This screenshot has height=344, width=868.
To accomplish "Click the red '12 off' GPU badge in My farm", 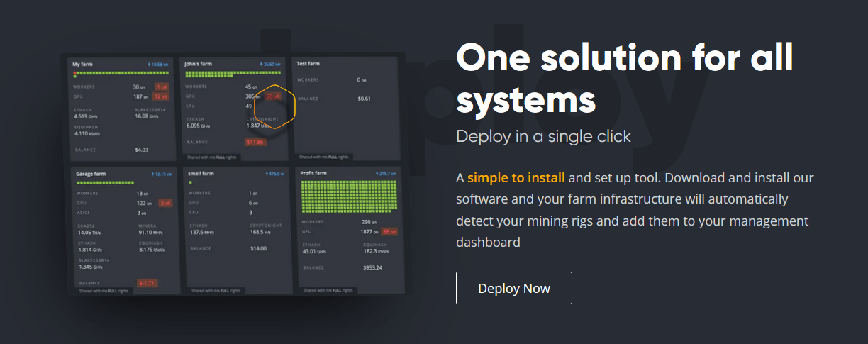I will (x=160, y=96).
